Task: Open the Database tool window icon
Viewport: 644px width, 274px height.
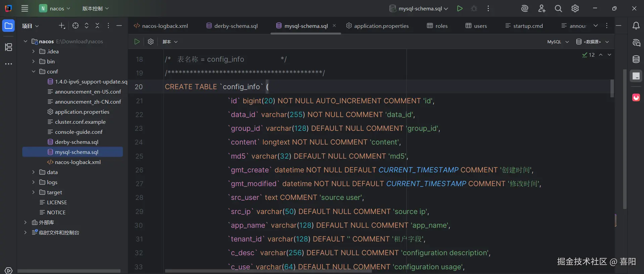Action: (x=636, y=59)
